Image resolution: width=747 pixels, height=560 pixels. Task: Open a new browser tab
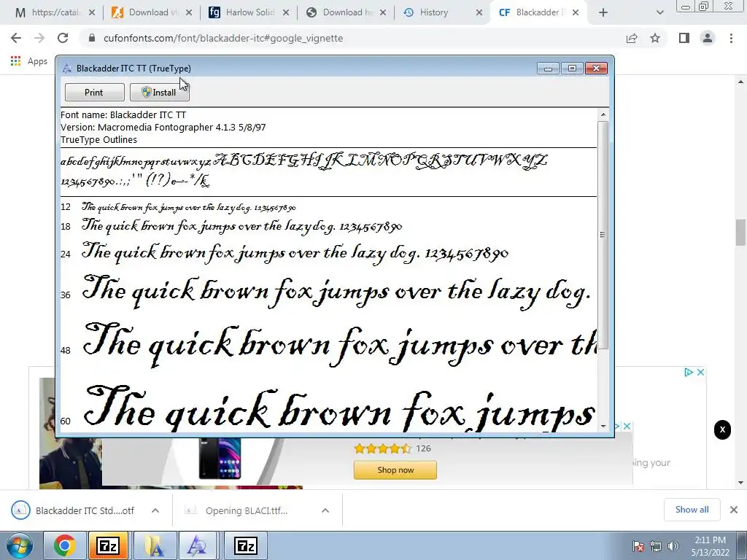pyautogui.click(x=603, y=13)
